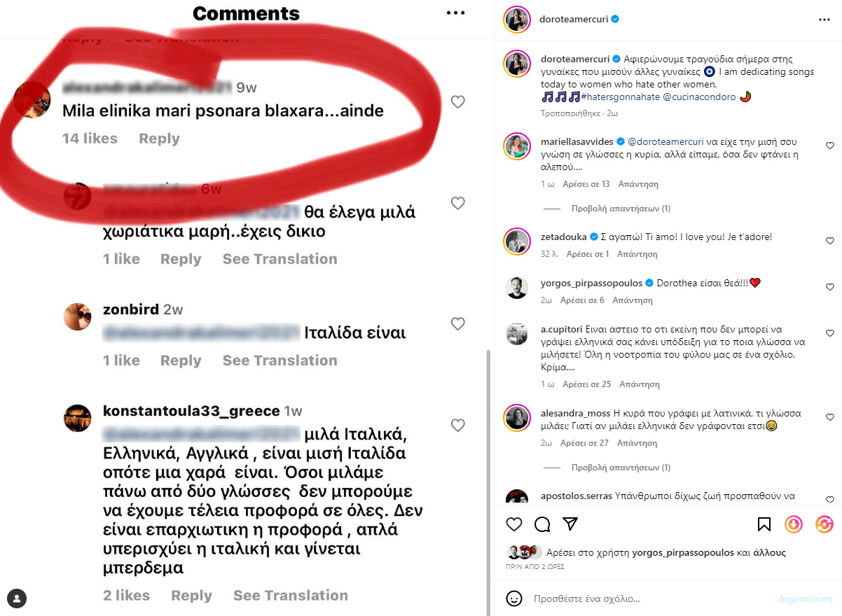Screen dimensions: 842x616
Task: Reply to the 'Mila elinika' comment
Action: [x=159, y=139]
